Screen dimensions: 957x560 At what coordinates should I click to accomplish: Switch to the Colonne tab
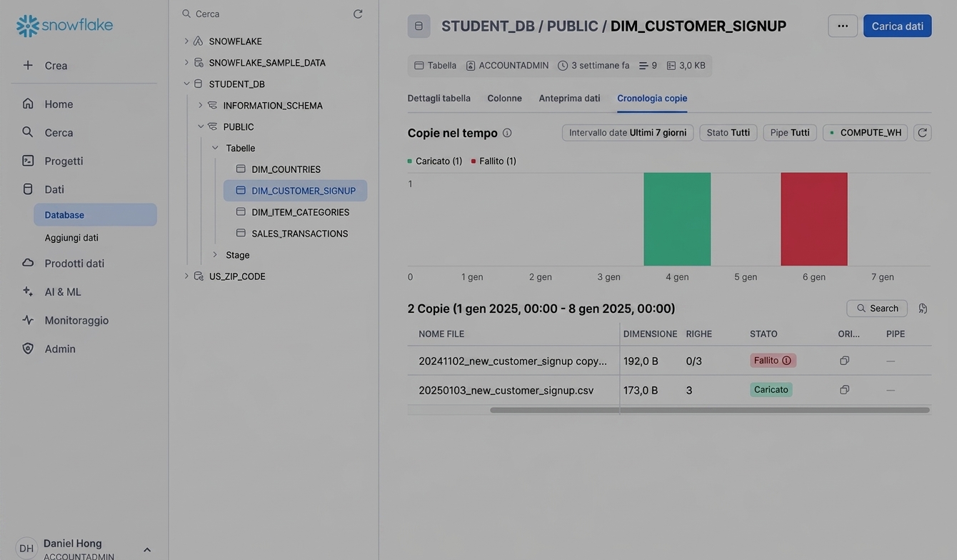[x=504, y=99]
